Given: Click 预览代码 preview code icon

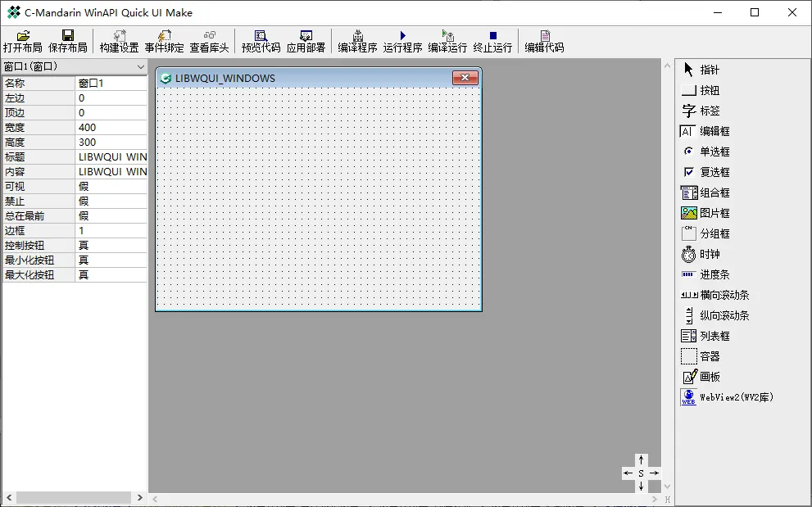Looking at the screenshot, I should tap(261, 36).
